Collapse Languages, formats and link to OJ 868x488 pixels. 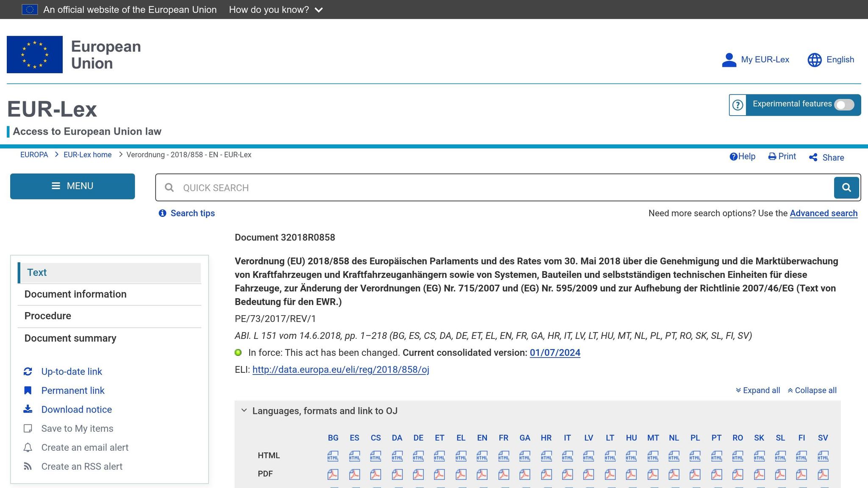pos(244,410)
